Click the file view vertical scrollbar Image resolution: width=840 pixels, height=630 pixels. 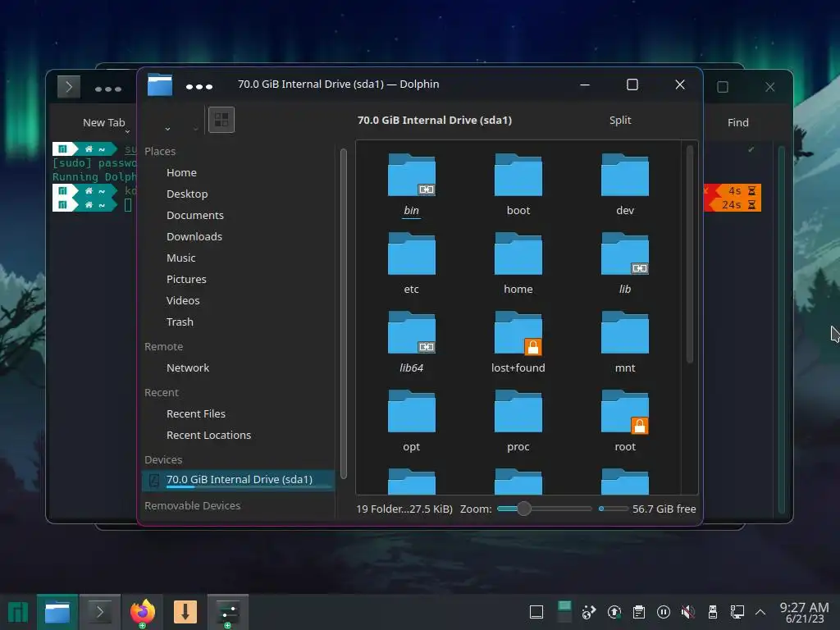[x=689, y=255]
